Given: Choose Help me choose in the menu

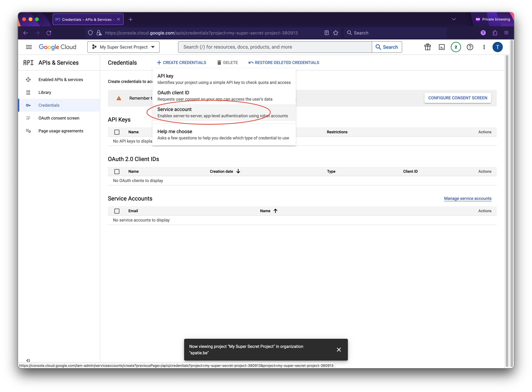Looking at the screenshot, I should [175, 132].
